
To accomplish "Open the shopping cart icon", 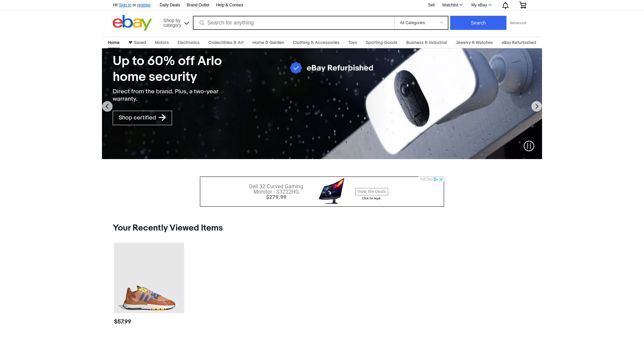I will point(523,5).
